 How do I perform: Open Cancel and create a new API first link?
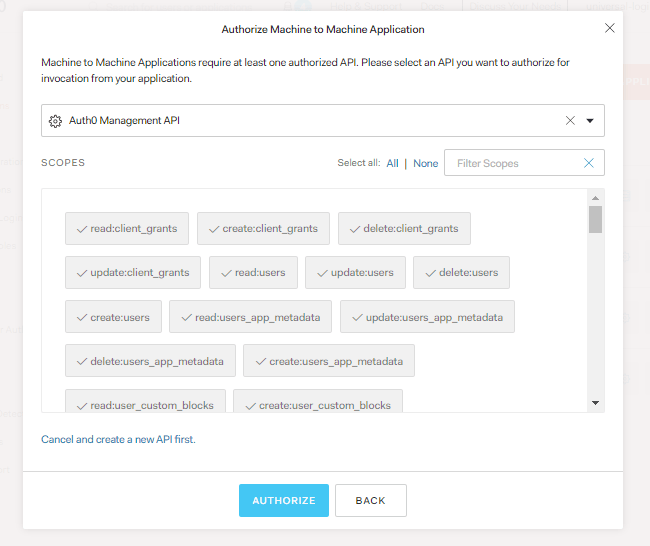coord(118,439)
